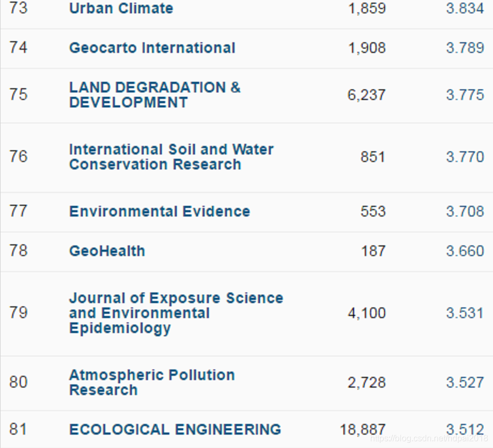Open the Urban Climate journal link
493x448 pixels.
[121, 8]
